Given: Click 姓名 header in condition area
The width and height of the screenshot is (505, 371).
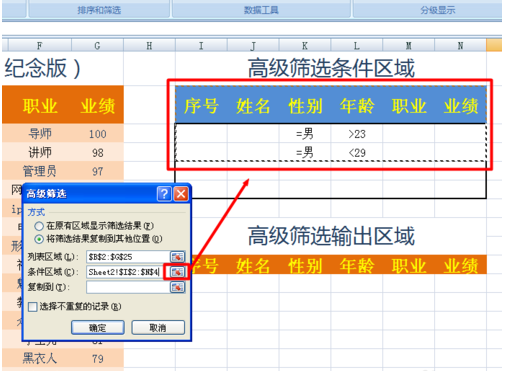Looking at the screenshot, I should click(x=253, y=106).
